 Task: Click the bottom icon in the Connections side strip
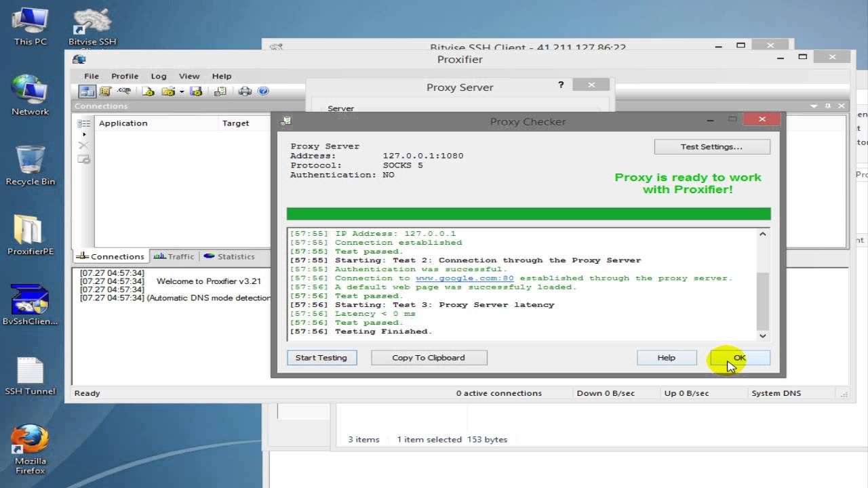point(83,159)
